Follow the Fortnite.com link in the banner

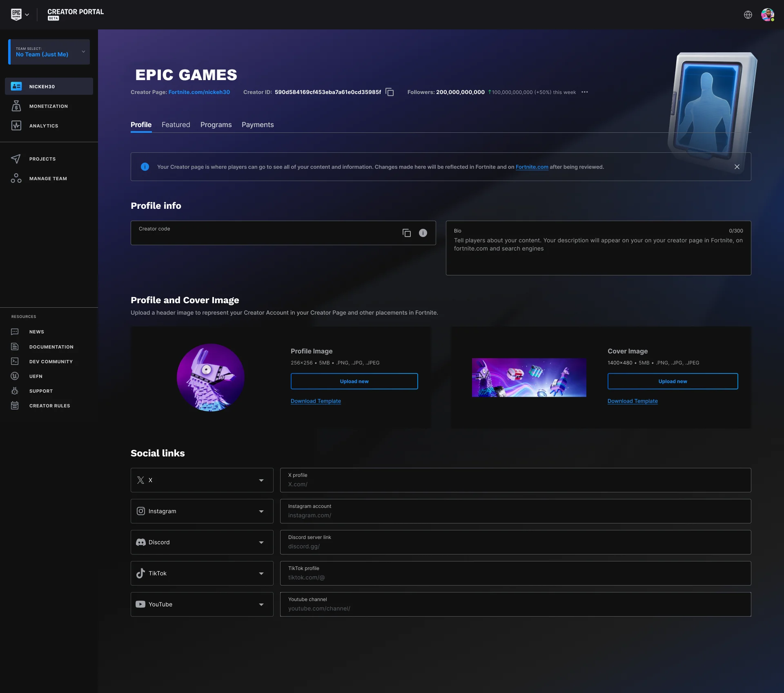[532, 167]
